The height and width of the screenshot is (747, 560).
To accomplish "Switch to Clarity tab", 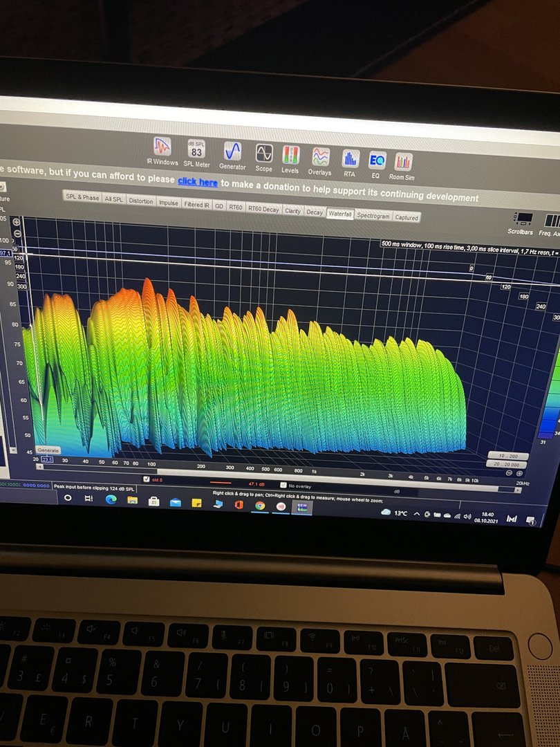I will (x=293, y=210).
